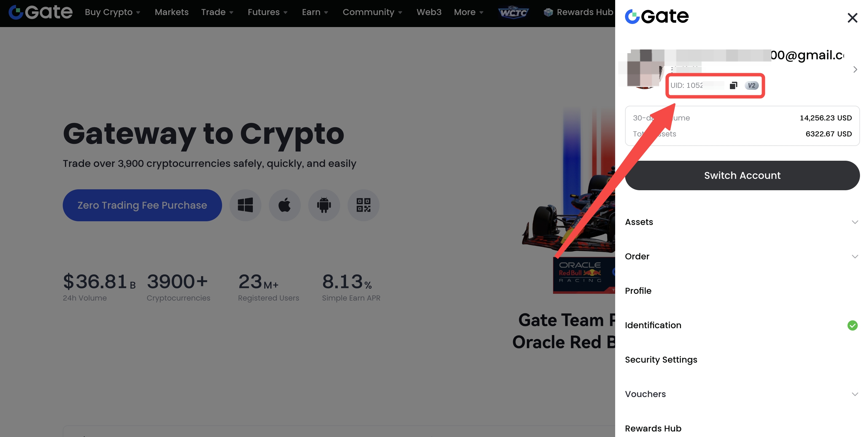868x437 pixels.
Task: Click the Android download icon
Action: tap(324, 205)
